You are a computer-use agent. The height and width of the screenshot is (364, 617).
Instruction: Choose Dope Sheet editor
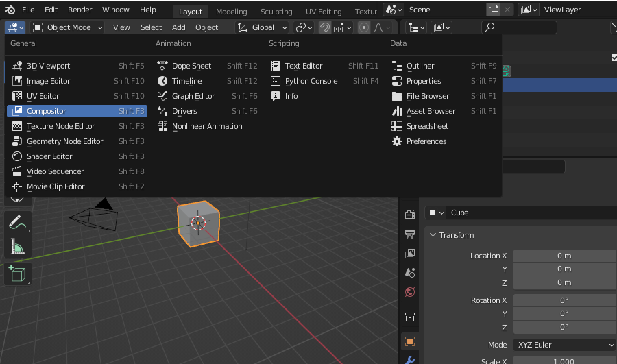click(x=207, y=66)
